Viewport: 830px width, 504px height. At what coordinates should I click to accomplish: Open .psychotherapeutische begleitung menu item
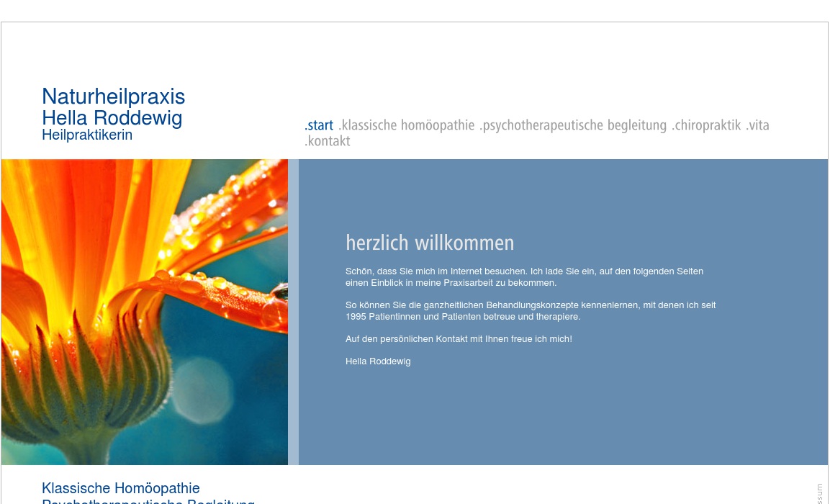point(573,125)
